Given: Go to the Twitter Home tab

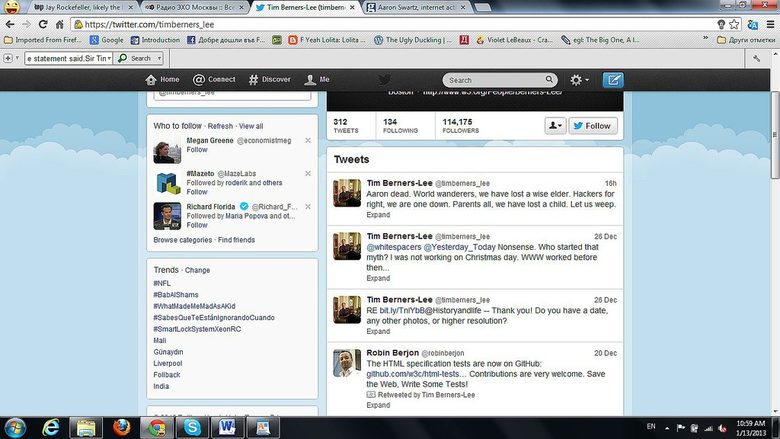Looking at the screenshot, I should [162, 80].
